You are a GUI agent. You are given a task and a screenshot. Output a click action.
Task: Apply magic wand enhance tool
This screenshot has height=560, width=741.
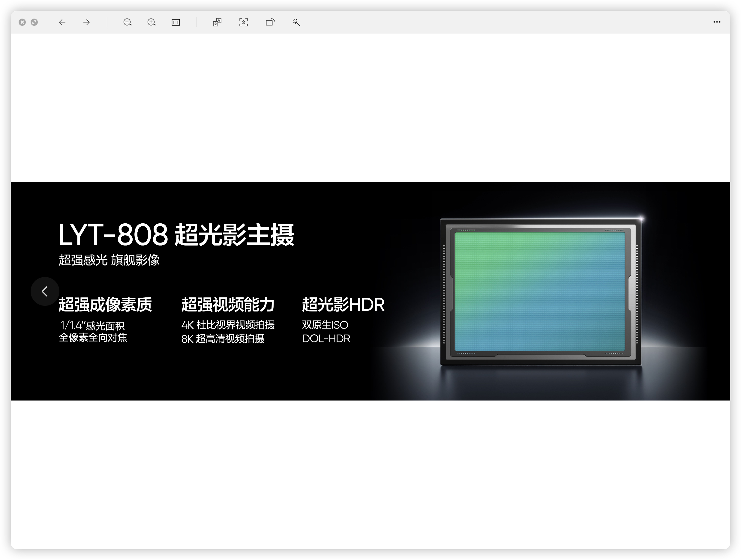296,22
